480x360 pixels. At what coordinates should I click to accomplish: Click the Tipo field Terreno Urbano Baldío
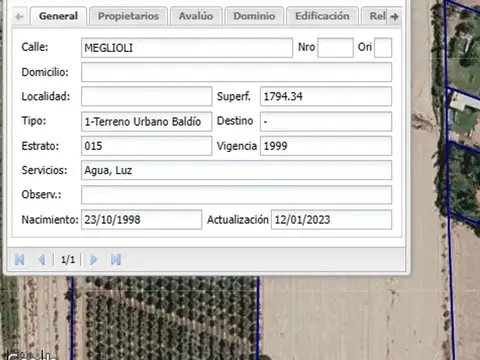147,121
